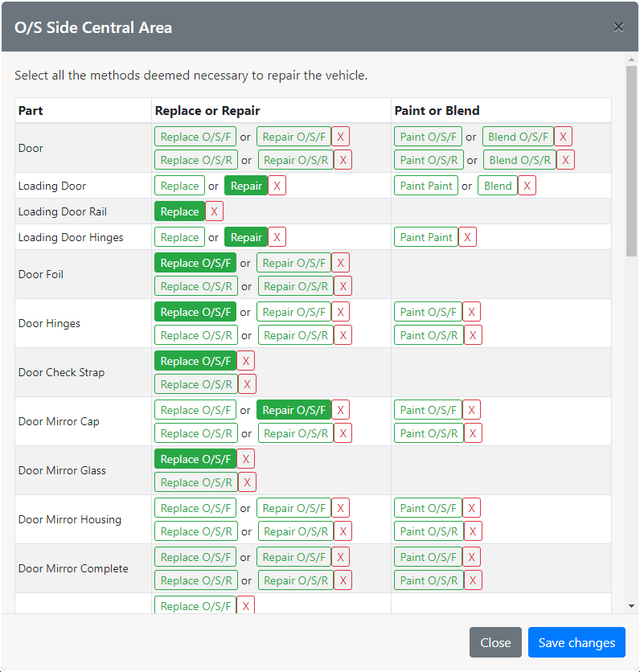Screen dimensions: 640x672
Task: Click X next to Door Hinges Paint O/S/F
Action: pyautogui.click(x=471, y=312)
